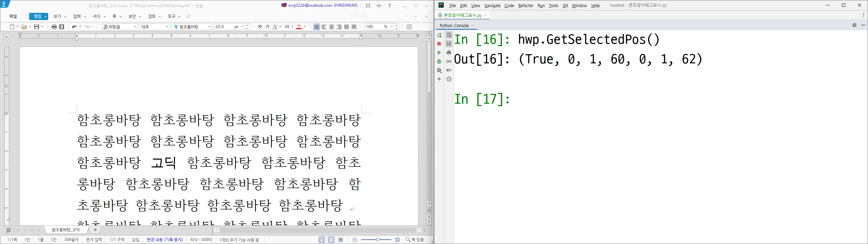Viewport: 868px width, 244px height.
Task: Select right alignment in Hangul toolbar
Action: 339,27
